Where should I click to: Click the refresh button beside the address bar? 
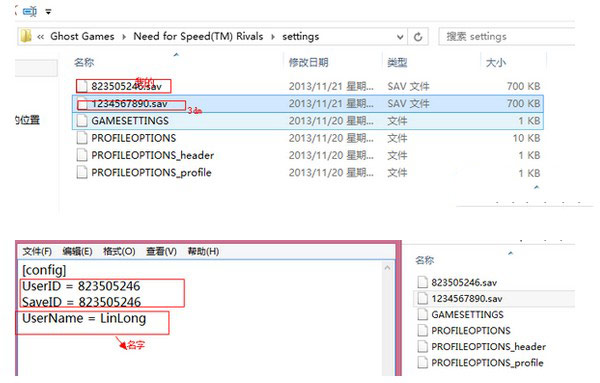pyautogui.click(x=418, y=37)
